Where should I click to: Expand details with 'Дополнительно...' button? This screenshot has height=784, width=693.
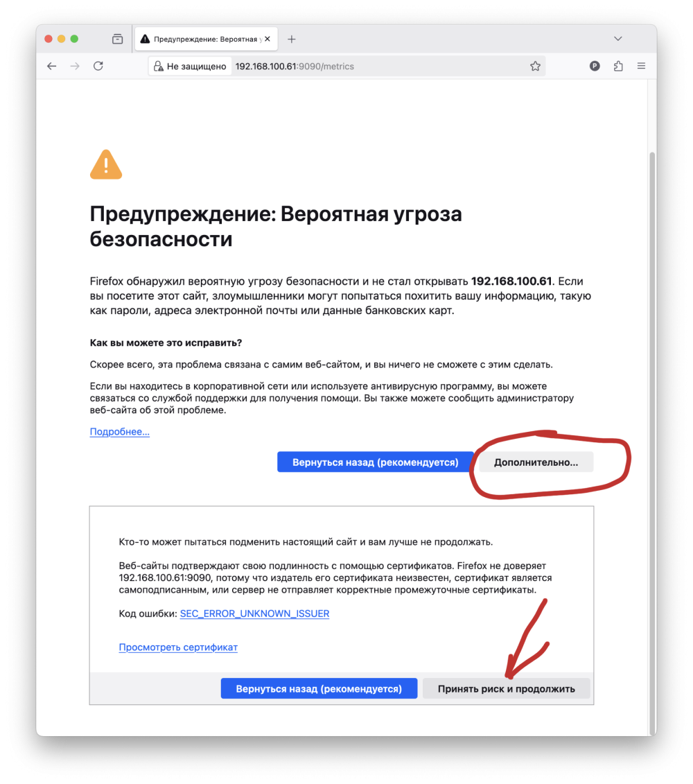coord(536,462)
